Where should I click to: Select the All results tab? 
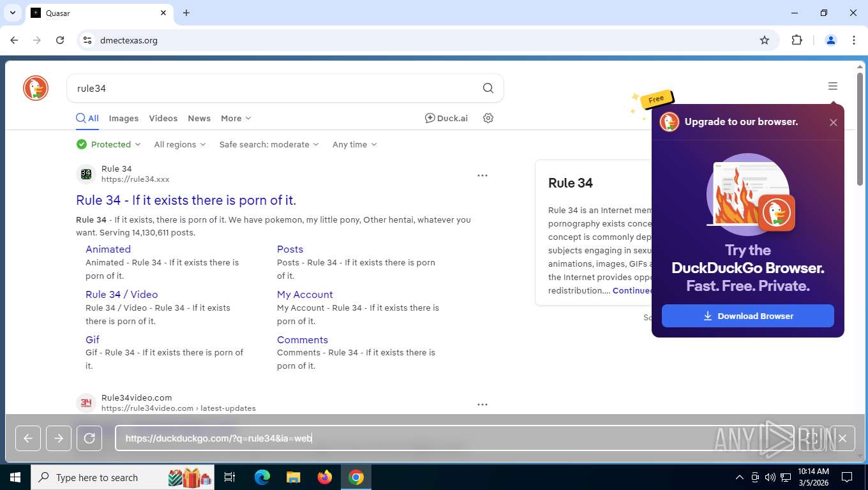[x=87, y=118]
